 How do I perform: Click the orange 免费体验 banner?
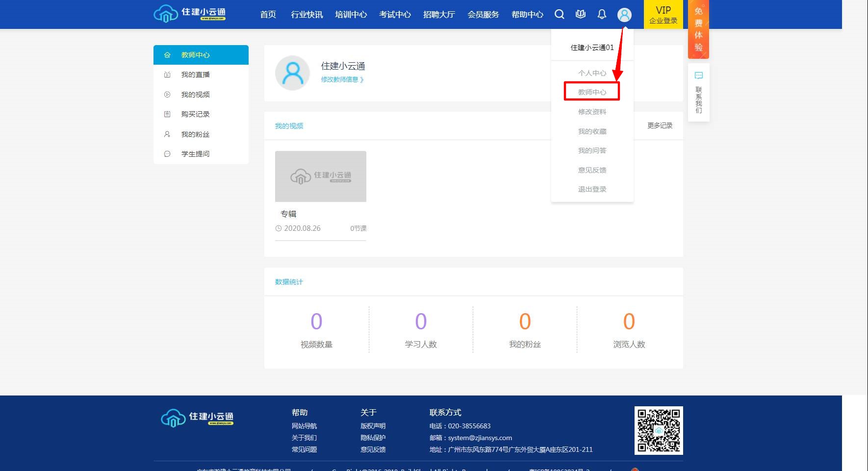pos(699,30)
